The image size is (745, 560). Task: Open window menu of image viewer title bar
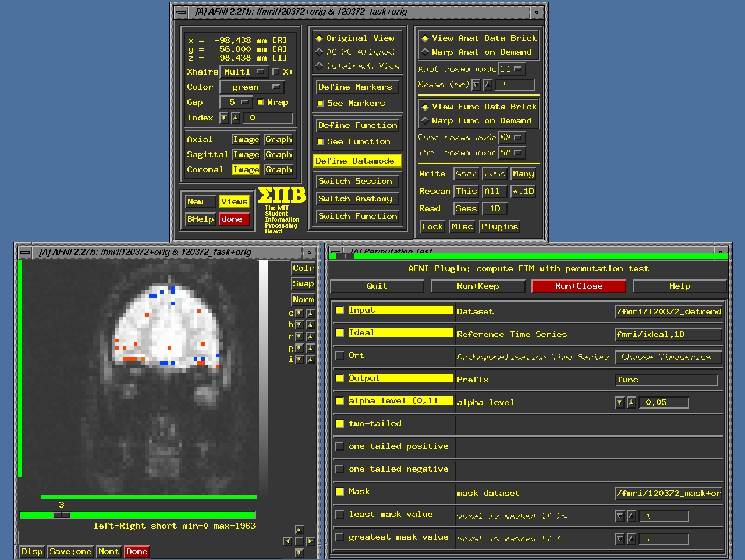[25, 253]
